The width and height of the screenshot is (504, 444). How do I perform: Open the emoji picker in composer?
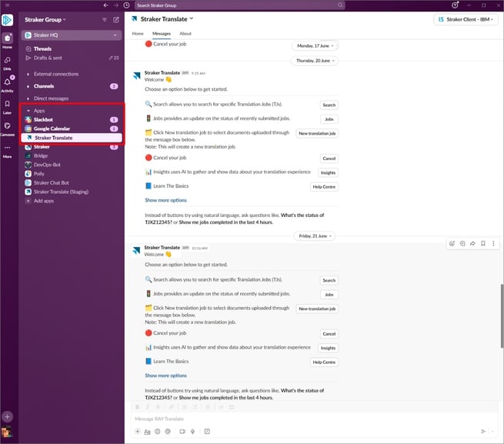click(x=158, y=432)
